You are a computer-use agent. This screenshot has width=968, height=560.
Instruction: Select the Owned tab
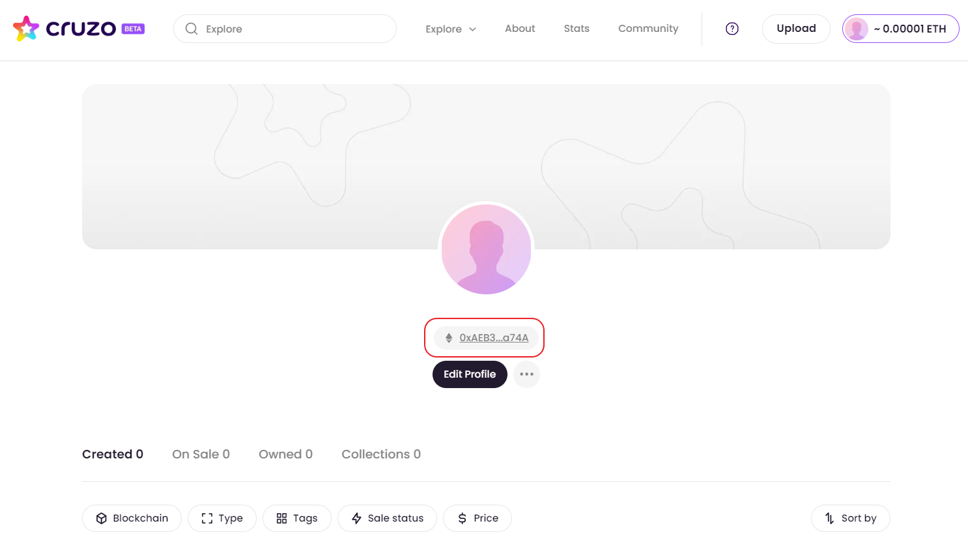(285, 454)
